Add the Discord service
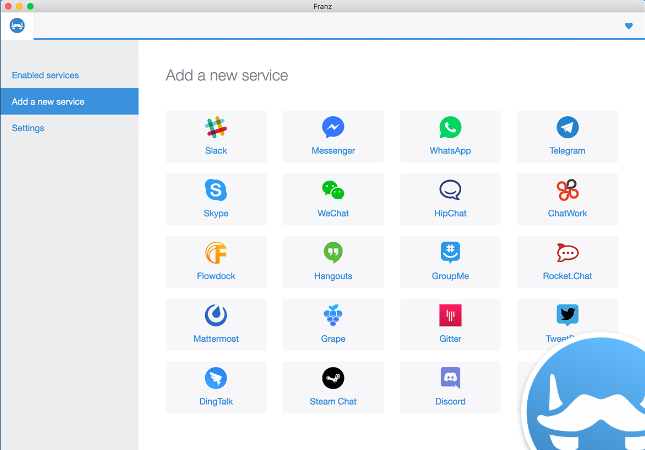645x450 pixels. click(x=450, y=387)
